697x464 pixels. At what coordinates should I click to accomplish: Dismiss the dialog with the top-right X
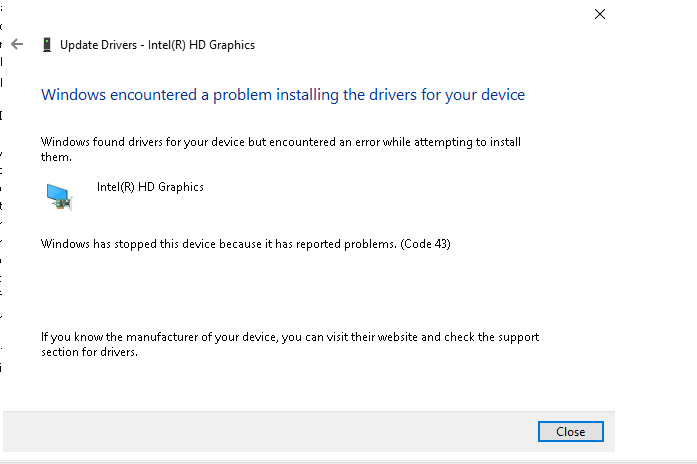pyautogui.click(x=600, y=14)
